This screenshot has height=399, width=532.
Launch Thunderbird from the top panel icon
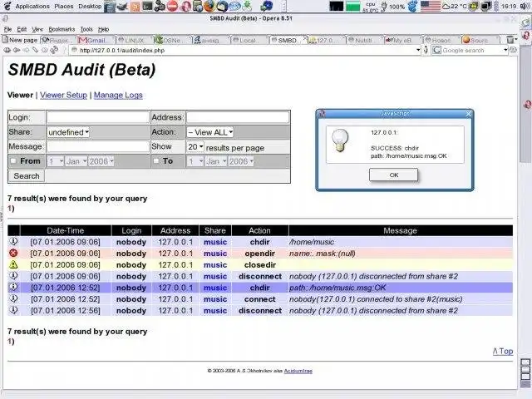coord(222,6)
